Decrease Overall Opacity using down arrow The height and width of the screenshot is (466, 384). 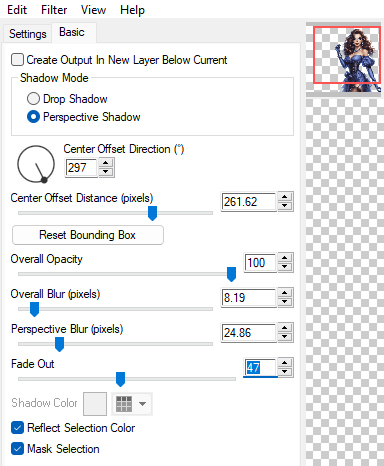click(x=285, y=266)
